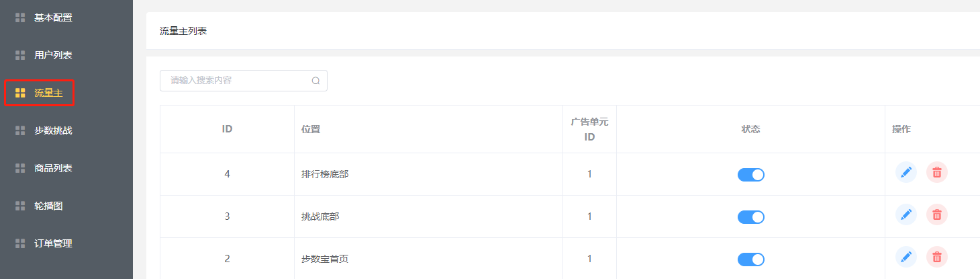
Task: Click the delete trash icon for 排行榜底部
Action: pos(937,173)
